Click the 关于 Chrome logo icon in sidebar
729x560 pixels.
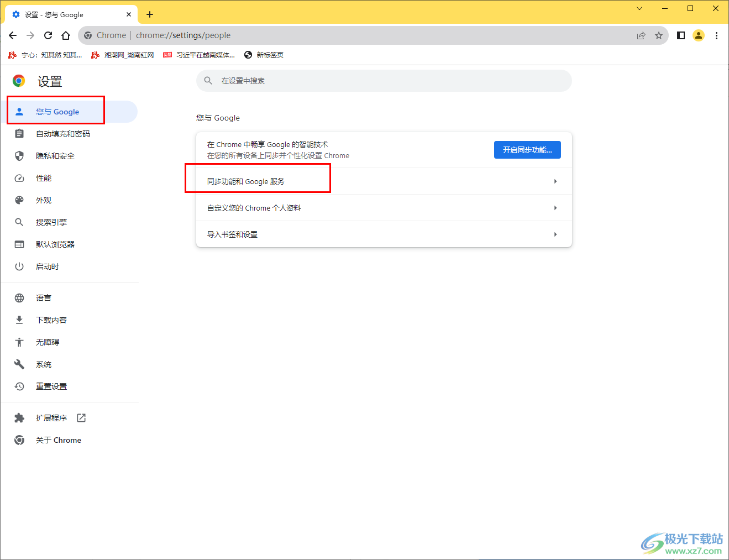[19, 440]
